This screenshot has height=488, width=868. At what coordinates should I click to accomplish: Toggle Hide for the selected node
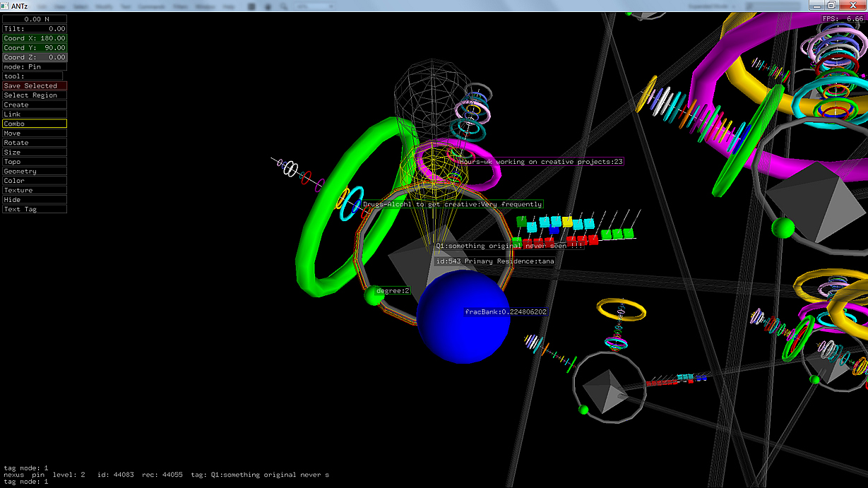(x=35, y=200)
